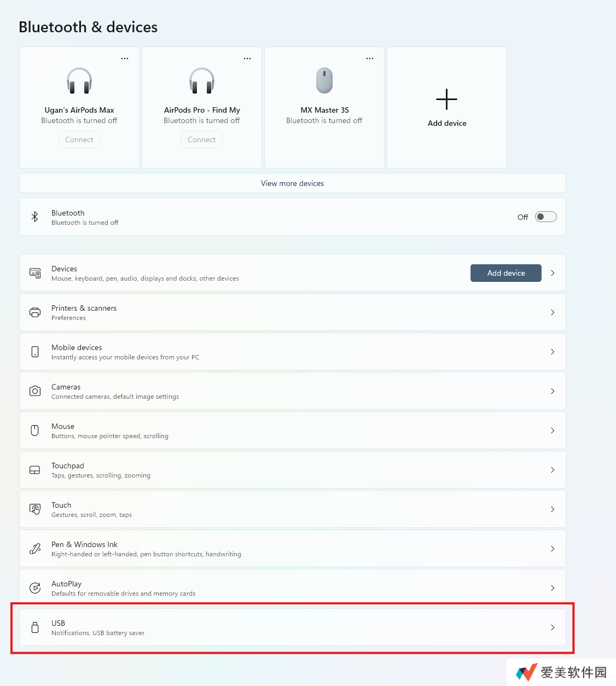616x686 pixels.
Task: Click the Printers & scanners printer icon
Action: coord(35,312)
